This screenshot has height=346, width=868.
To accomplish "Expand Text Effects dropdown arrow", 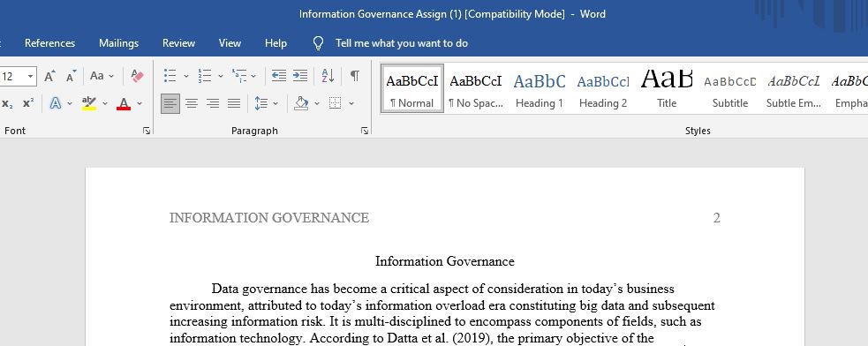I will [x=70, y=103].
